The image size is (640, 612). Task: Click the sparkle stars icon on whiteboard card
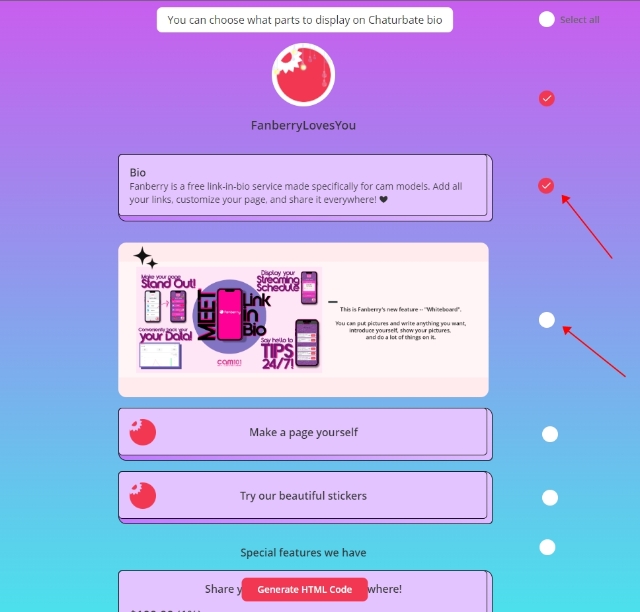click(145, 257)
